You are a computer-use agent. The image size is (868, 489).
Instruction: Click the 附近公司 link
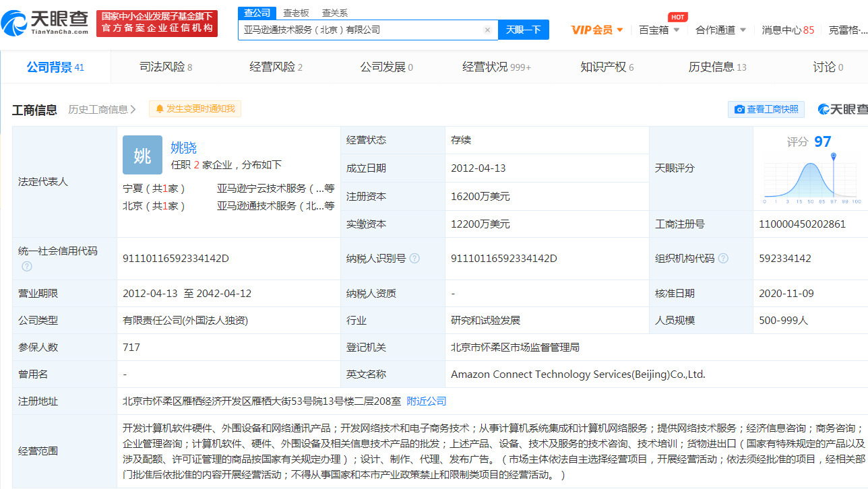tap(427, 401)
